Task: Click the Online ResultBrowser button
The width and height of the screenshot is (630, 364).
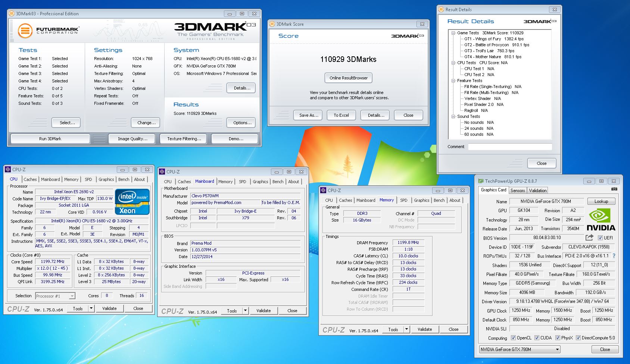Action: point(349,78)
